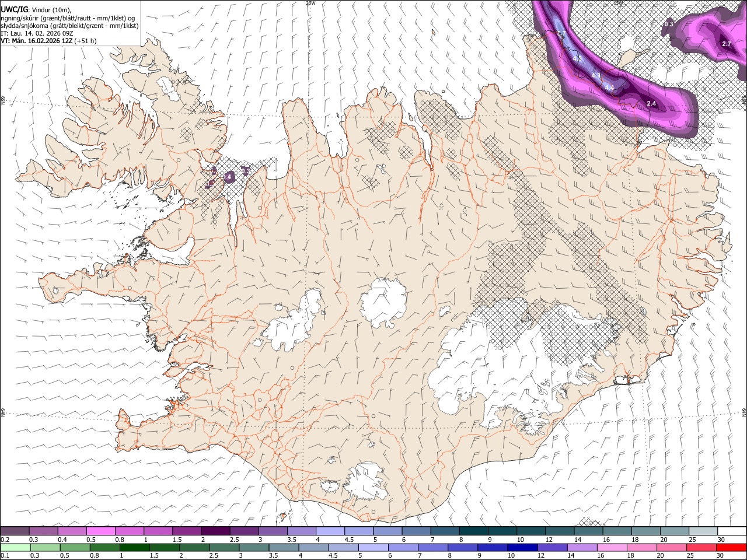Viewport: 747px width, 560px height.
Task: Pick the grey-teal swatch between 18 and 20
Action: pos(646,531)
